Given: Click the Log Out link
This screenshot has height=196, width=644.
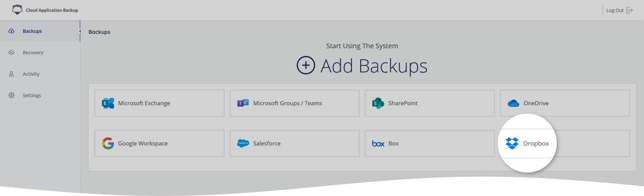Looking at the screenshot, I should point(620,10).
